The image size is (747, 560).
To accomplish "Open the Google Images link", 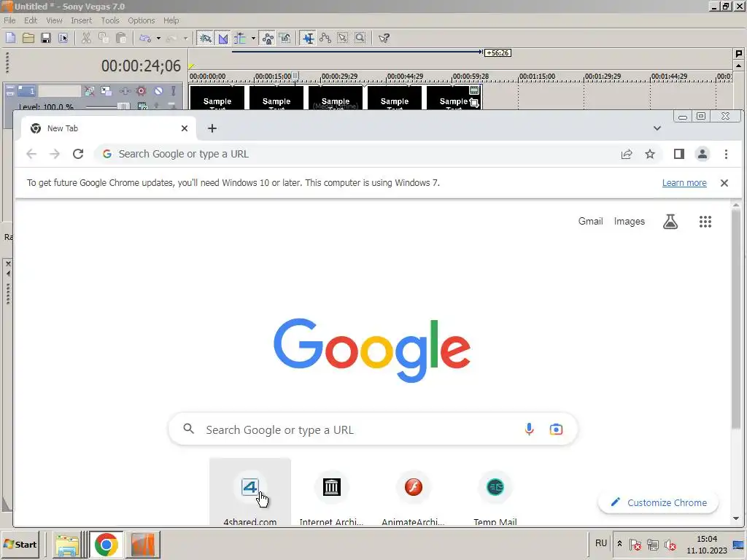I will 629,222.
